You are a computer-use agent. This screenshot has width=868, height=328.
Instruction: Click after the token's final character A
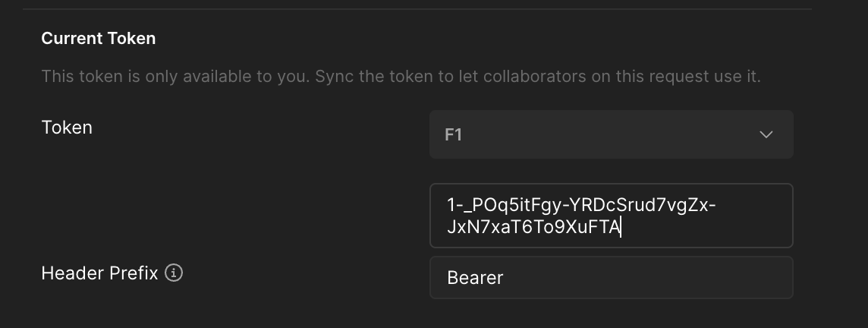click(x=621, y=227)
